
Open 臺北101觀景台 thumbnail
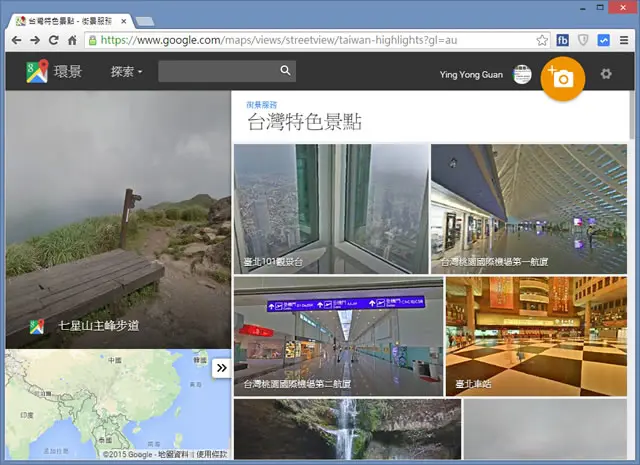331,209
